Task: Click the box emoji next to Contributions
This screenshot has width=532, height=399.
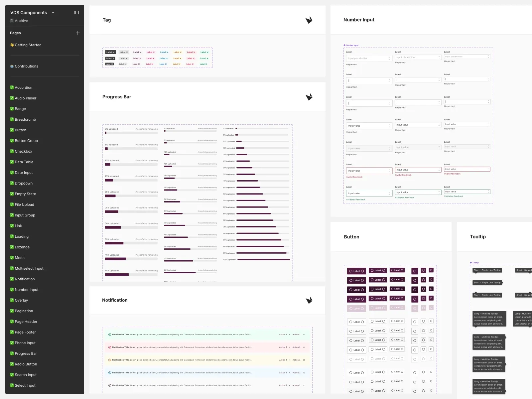Action: (12, 66)
